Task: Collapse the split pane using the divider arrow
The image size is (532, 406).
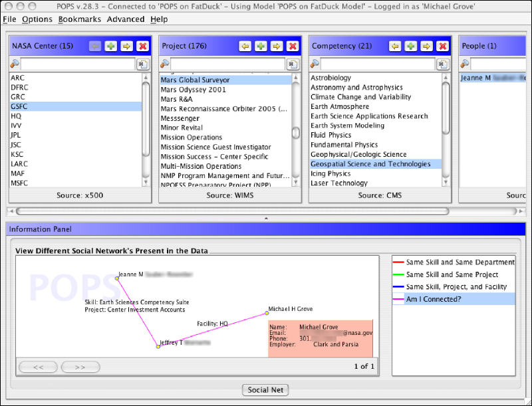Action: [x=266, y=218]
